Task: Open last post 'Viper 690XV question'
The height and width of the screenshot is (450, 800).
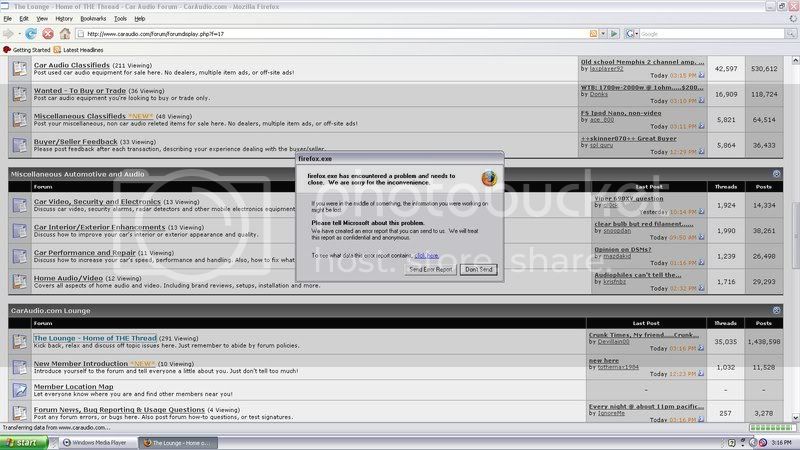Action: 629,198
